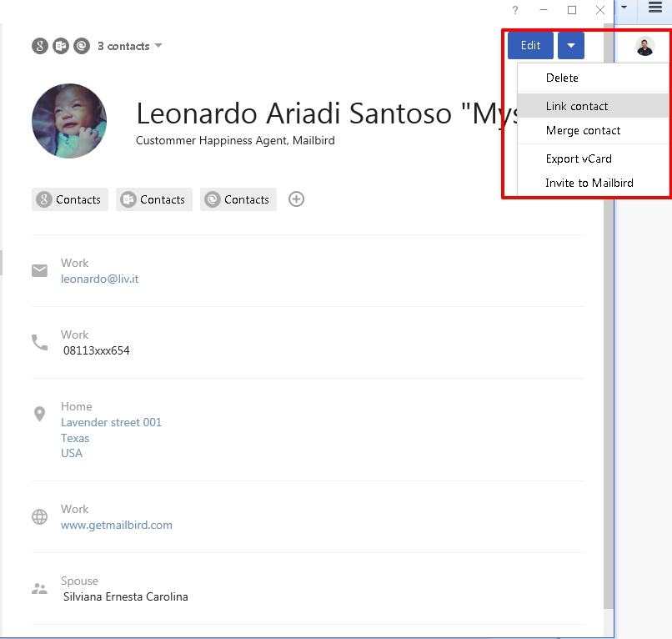This screenshot has height=639, width=672.
Task: Click the globe website icon
Action: click(39, 516)
